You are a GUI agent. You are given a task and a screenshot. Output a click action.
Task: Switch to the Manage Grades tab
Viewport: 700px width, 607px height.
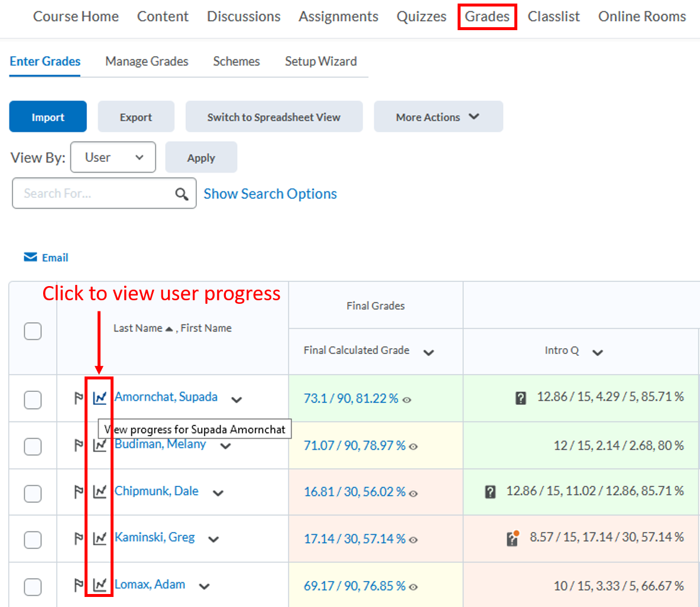point(147,61)
